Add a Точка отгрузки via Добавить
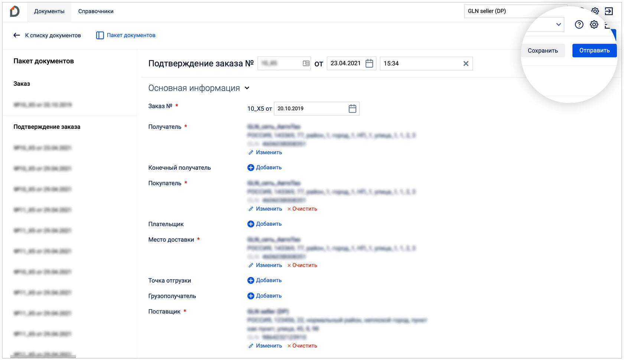Image resolution: width=624 pixels, height=364 pixels. pos(269,280)
